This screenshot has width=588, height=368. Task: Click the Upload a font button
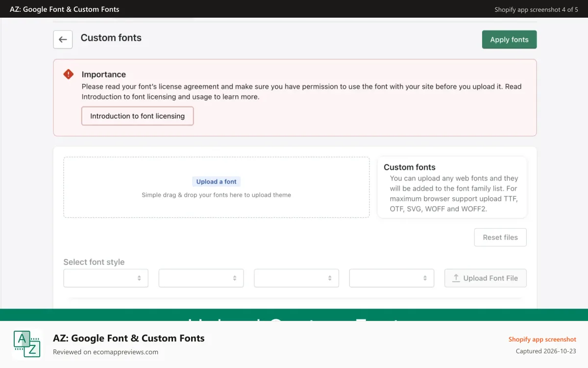216,182
